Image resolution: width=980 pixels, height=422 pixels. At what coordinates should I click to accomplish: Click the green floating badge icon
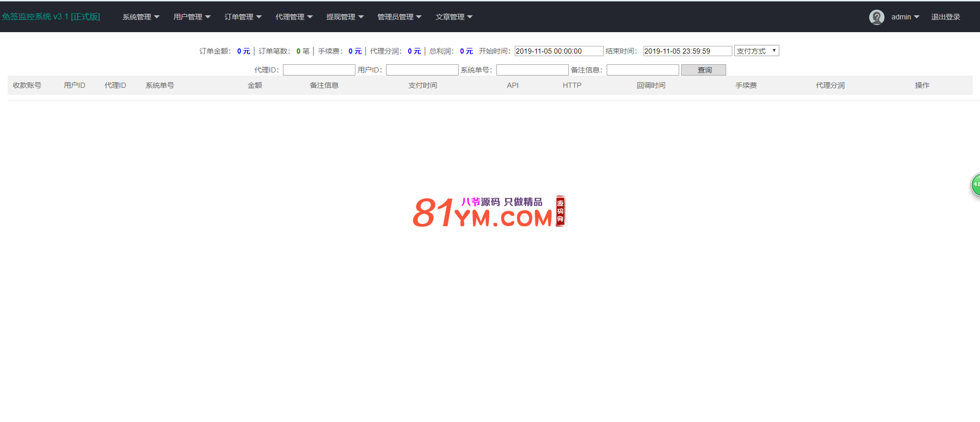pyautogui.click(x=975, y=185)
